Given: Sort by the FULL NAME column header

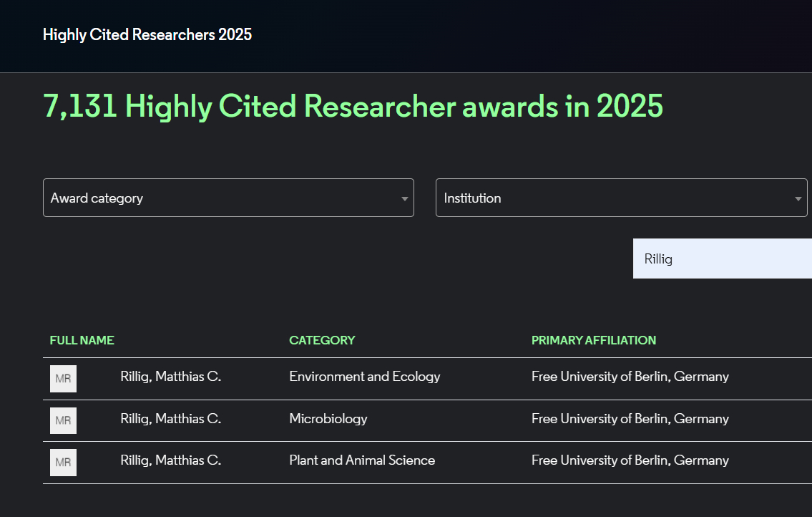Looking at the screenshot, I should coord(82,340).
